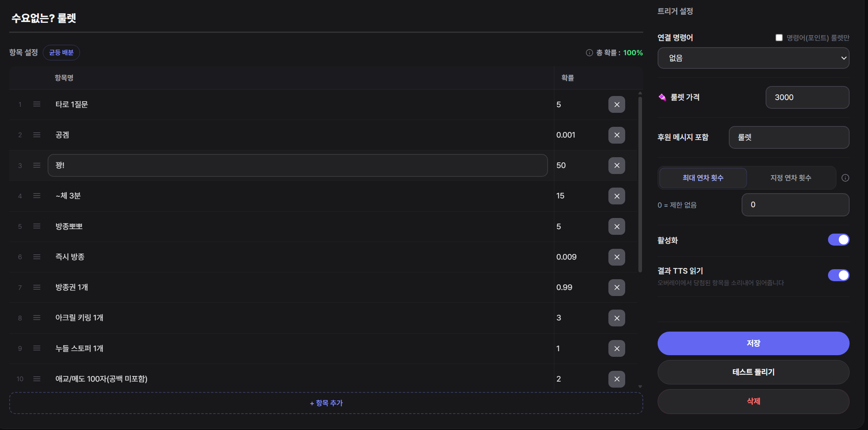Remove the 꽝! item
Screen dimensions: 868x430
616,166
